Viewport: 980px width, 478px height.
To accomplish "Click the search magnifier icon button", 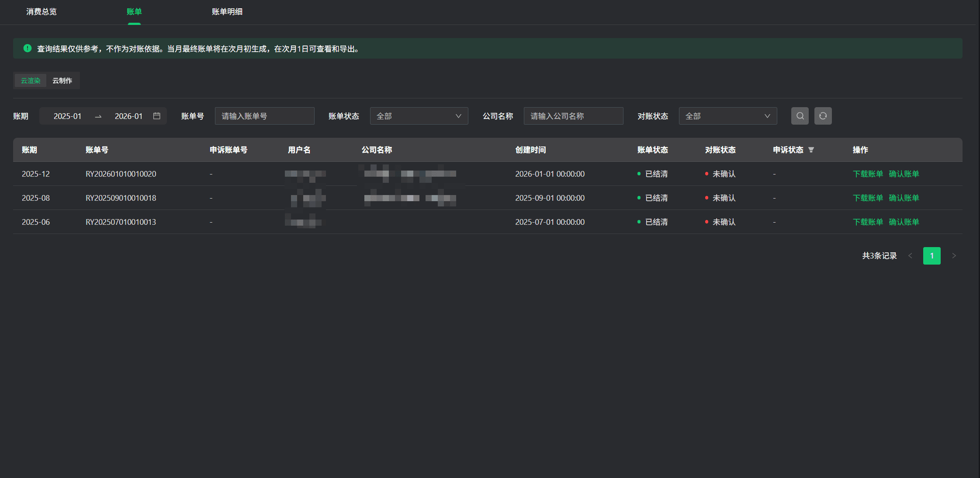I will [x=800, y=116].
